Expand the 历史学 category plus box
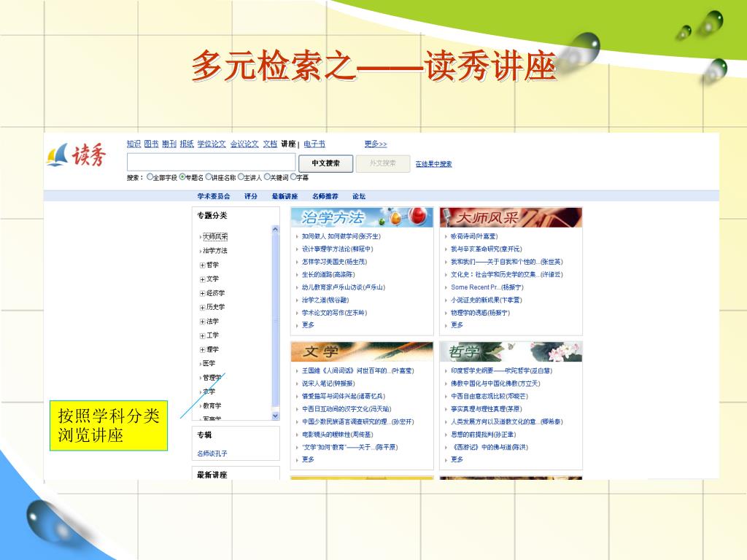This screenshot has width=747, height=560. pos(203,308)
